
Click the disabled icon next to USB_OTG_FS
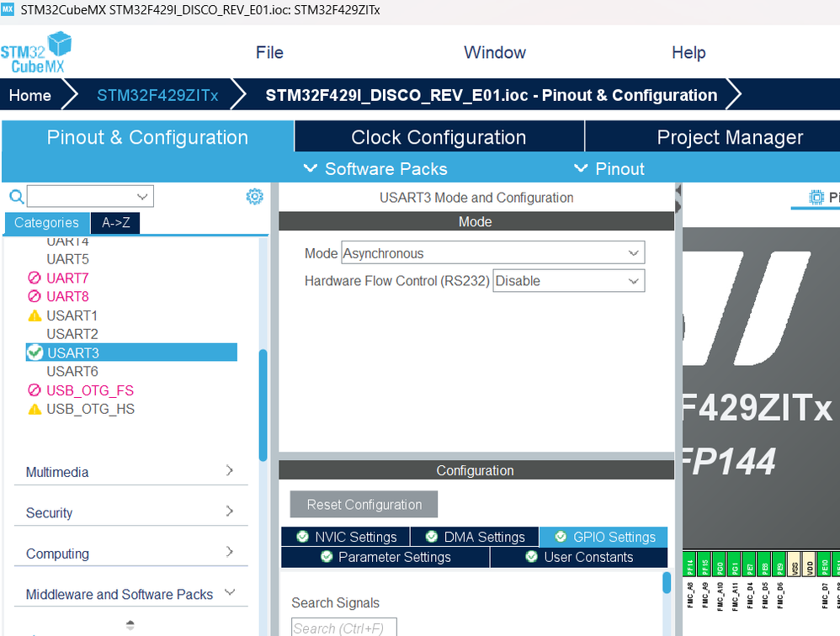point(35,390)
